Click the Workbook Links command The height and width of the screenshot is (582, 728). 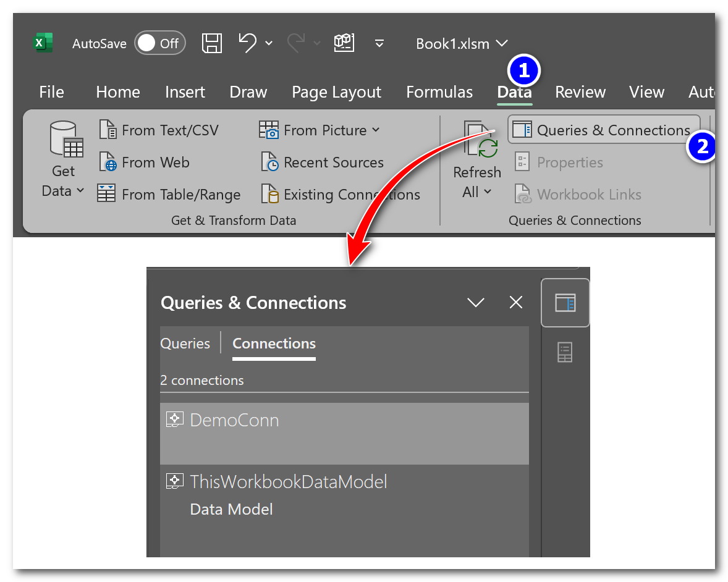578,194
